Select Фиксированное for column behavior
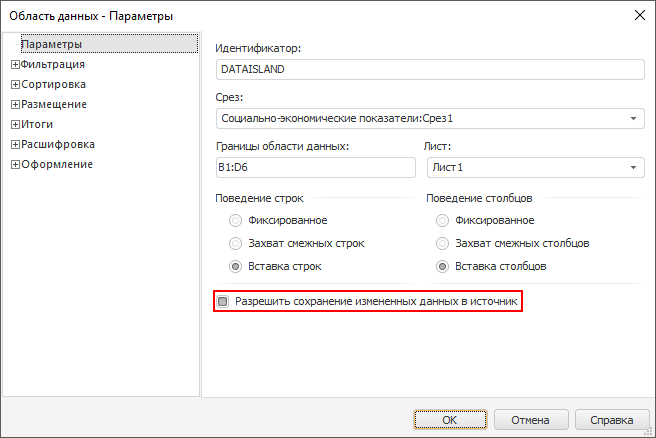The image size is (656, 438). (x=444, y=220)
